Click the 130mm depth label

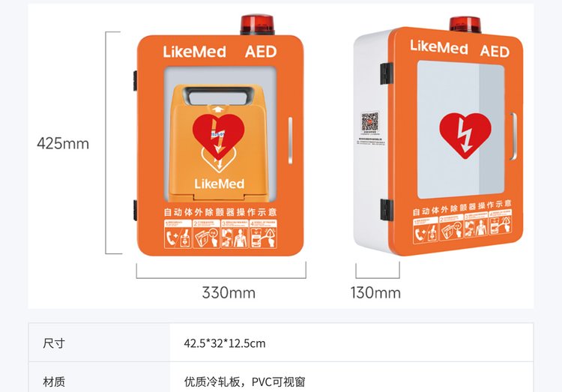[x=375, y=292]
